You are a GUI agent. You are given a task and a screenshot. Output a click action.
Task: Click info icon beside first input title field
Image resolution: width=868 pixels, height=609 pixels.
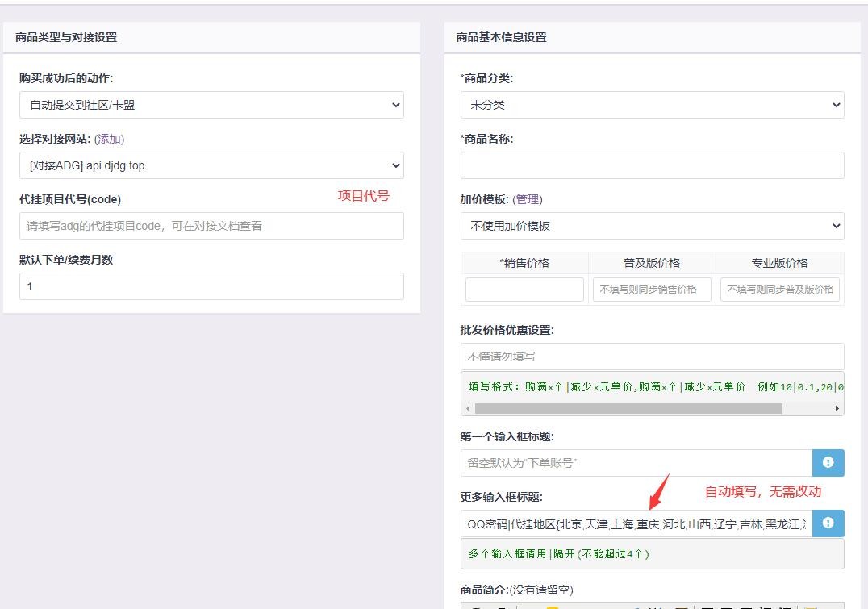[828, 463]
